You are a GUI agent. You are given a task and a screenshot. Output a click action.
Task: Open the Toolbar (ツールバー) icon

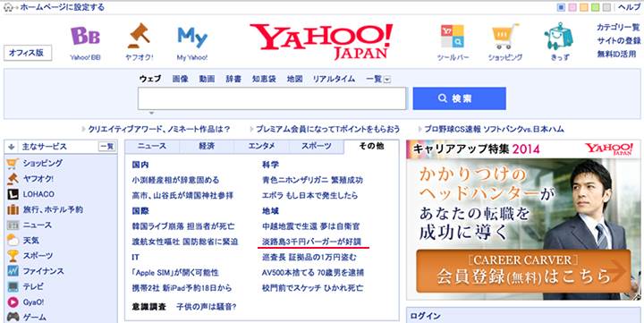453,37
